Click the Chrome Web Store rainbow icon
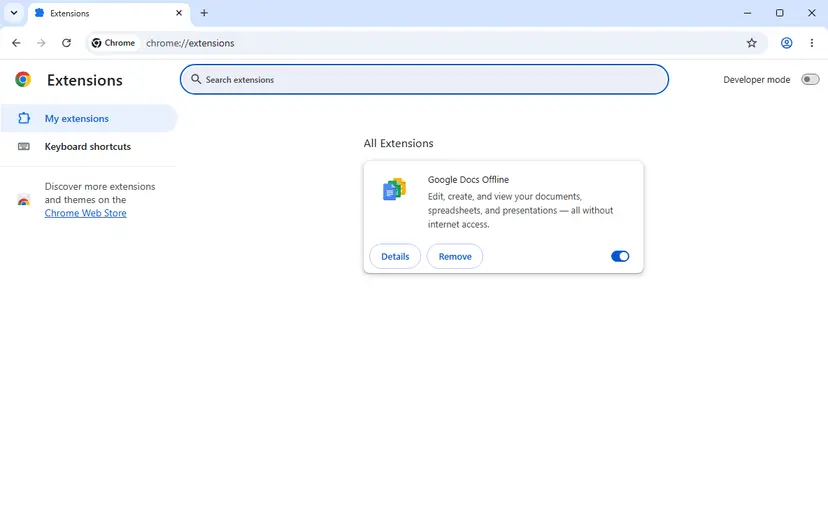This screenshot has height=511, width=828. tap(24, 200)
